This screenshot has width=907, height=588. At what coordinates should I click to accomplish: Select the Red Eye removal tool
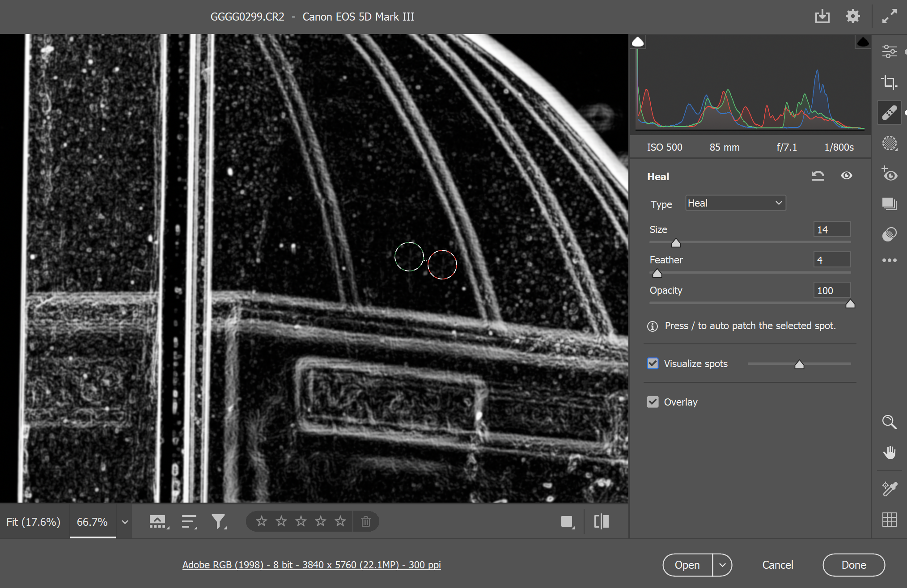(890, 174)
